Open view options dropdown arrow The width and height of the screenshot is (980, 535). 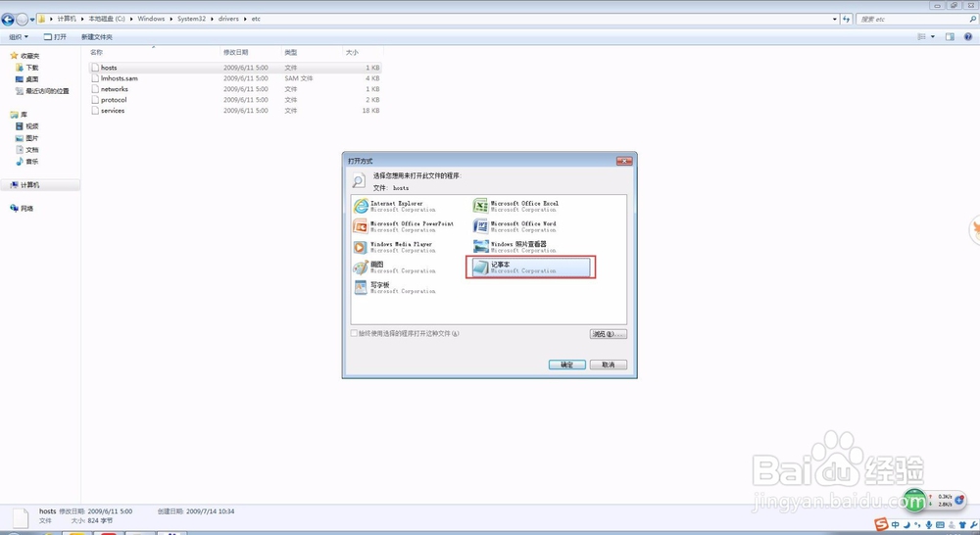tap(933, 37)
